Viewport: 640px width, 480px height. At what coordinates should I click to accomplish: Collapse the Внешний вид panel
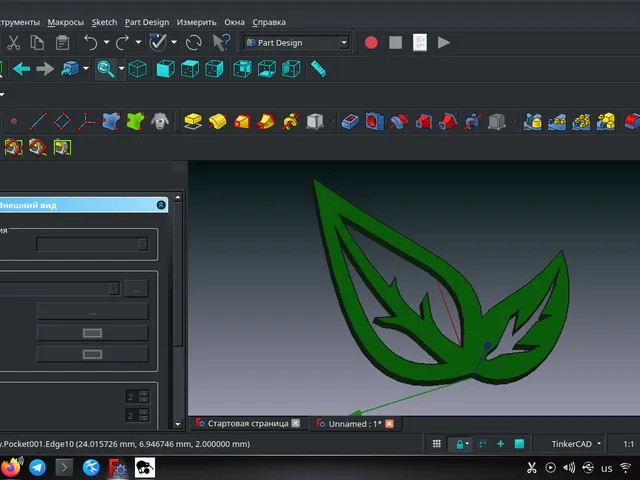[161, 205]
